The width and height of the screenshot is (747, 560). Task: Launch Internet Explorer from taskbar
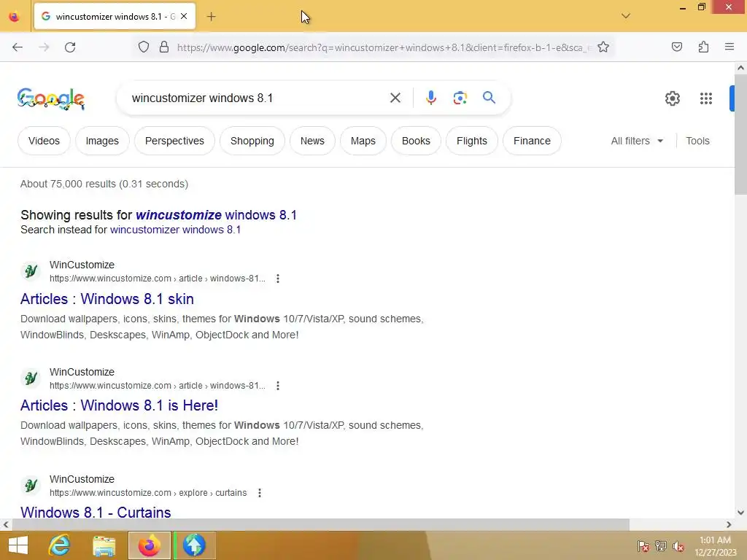(60, 545)
